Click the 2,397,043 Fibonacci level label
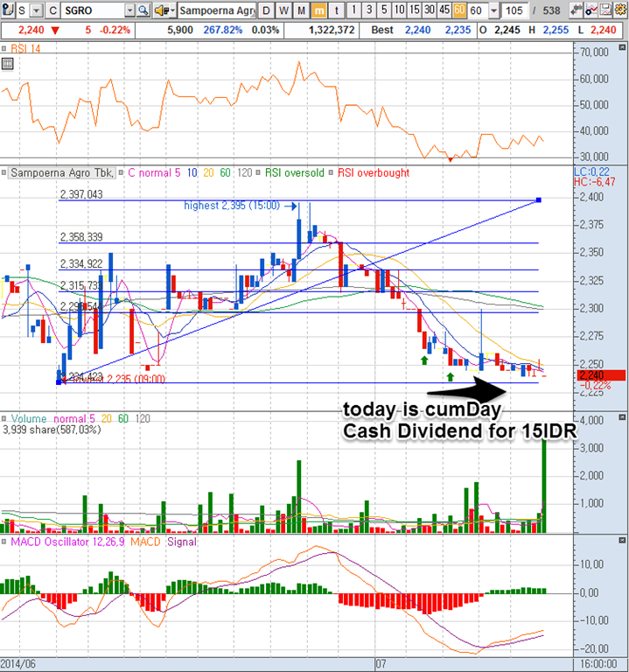 (81, 194)
